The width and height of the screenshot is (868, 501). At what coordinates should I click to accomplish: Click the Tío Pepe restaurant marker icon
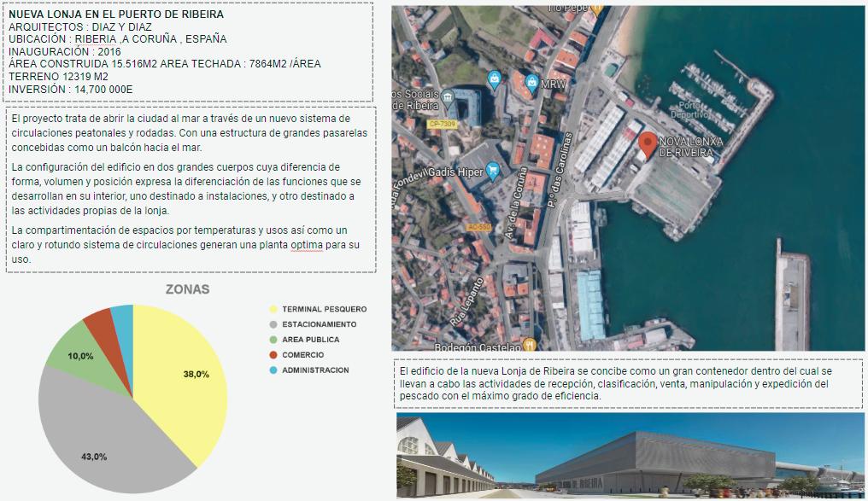(596, 10)
